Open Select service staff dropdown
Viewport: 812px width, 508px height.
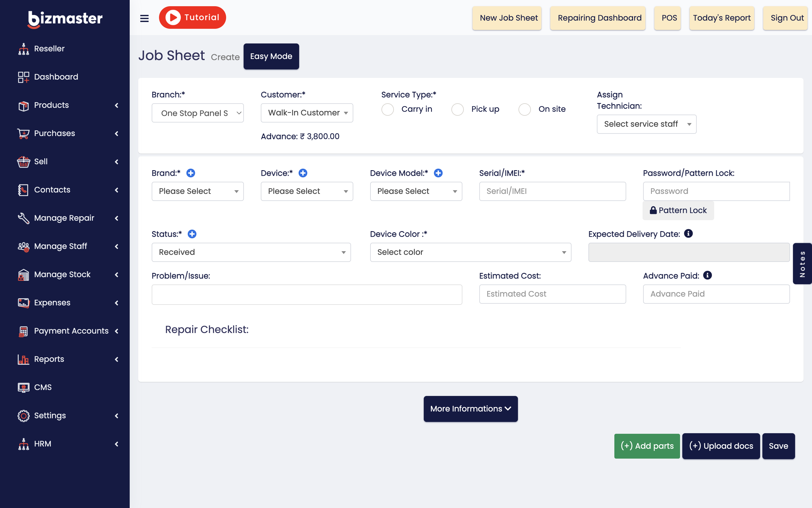click(646, 124)
